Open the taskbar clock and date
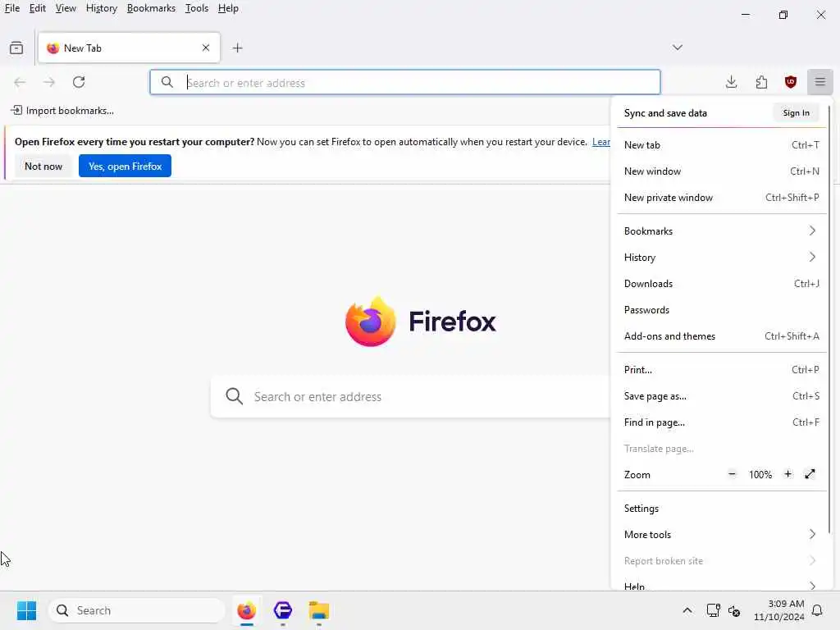 coord(779,610)
